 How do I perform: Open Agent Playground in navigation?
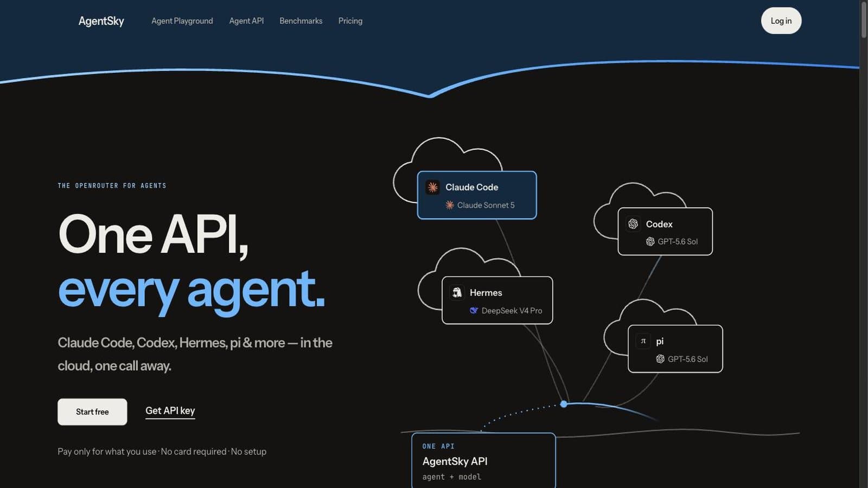[182, 21]
